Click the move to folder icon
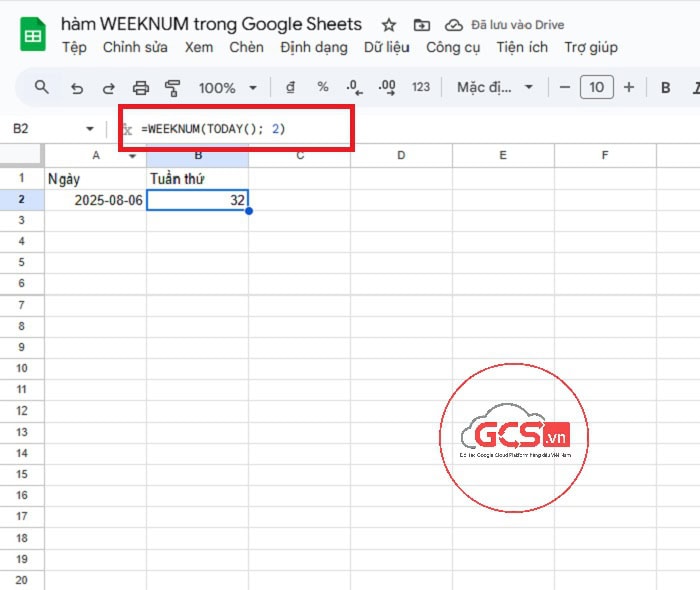The width and height of the screenshot is (700, 590). tap(421, 25)
